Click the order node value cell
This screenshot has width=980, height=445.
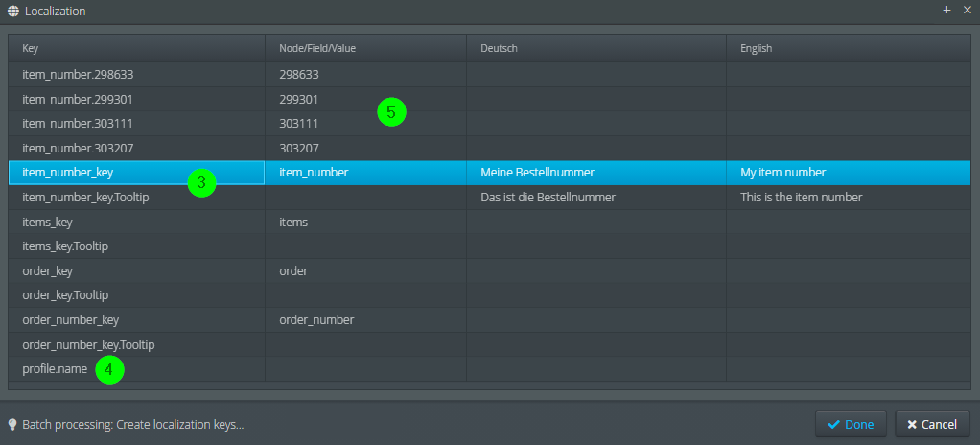[365, 271]
